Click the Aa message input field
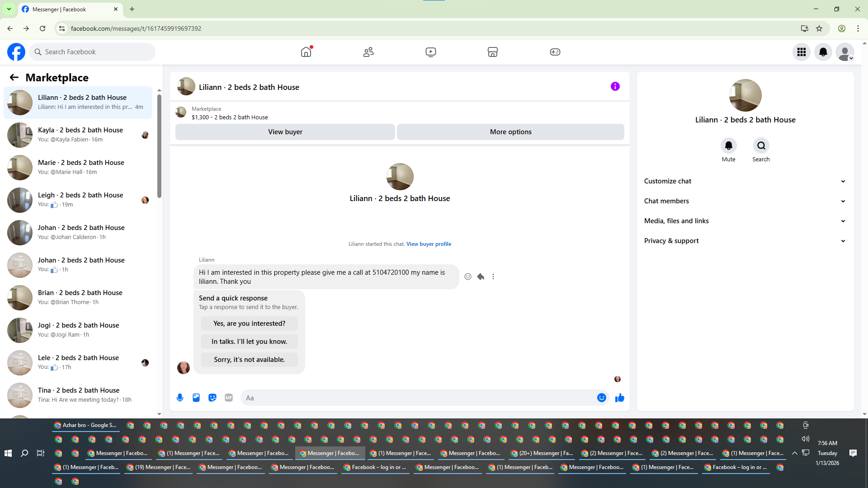This screenshot has height=488, width=868. click(x=418, y=398)
